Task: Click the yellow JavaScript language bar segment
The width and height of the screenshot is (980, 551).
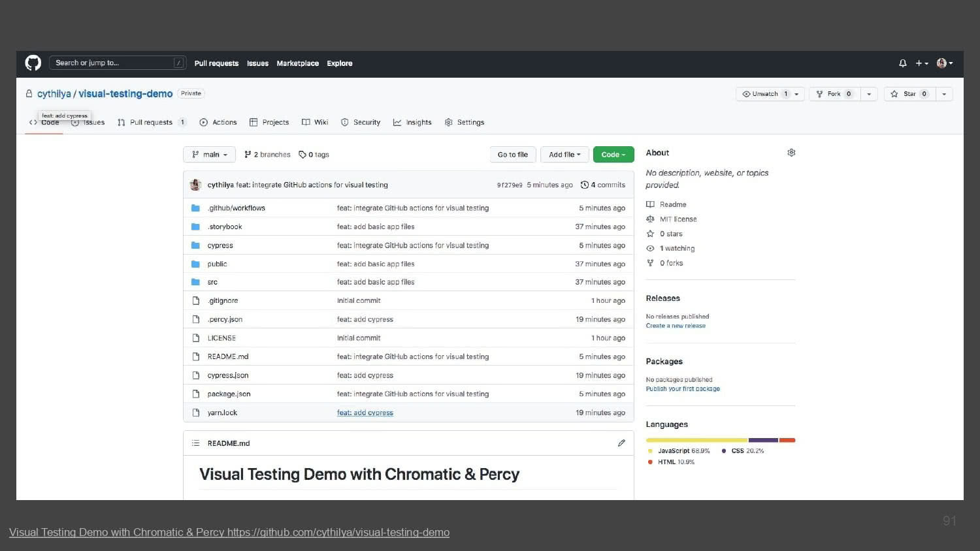Action: point(697,440)
